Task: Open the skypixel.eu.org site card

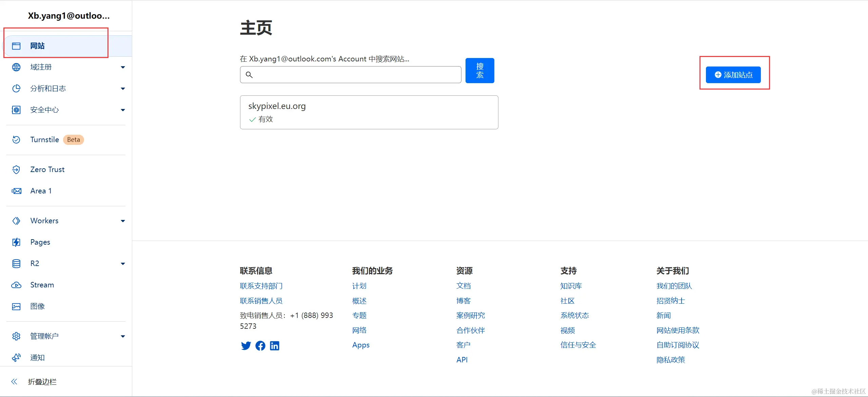Action: pos(369,112)
